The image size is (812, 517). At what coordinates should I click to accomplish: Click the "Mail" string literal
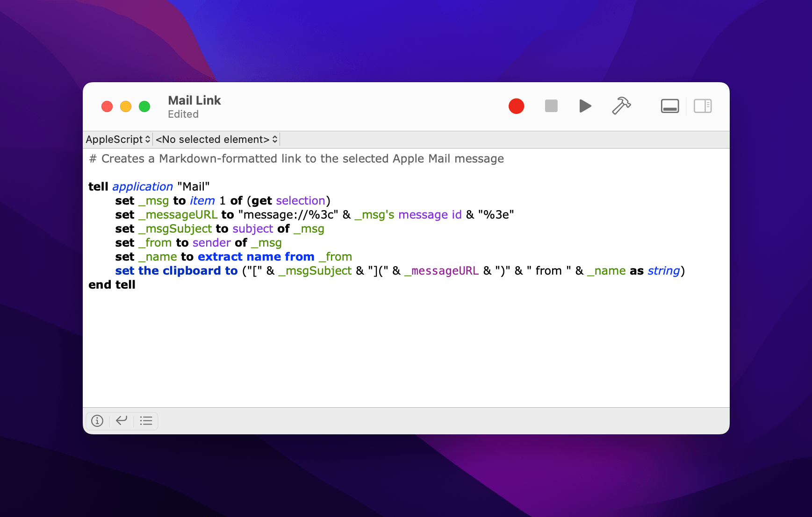point(194,187)
